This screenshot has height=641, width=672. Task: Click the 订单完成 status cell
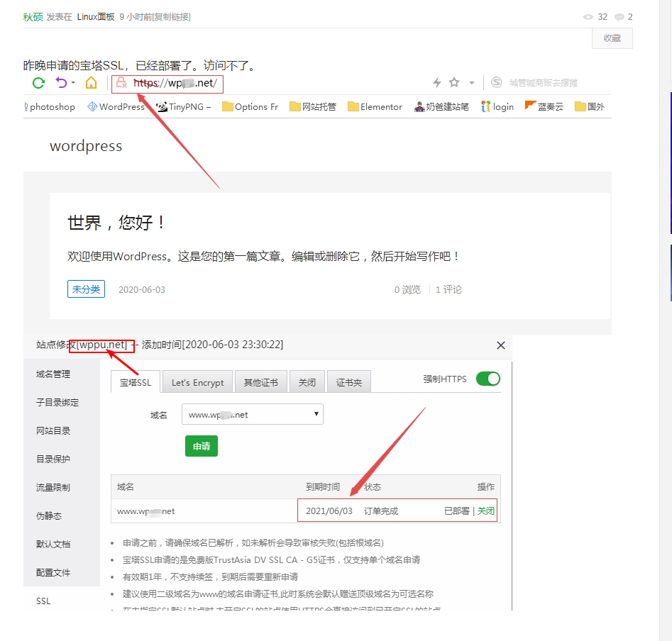(381, 511)
